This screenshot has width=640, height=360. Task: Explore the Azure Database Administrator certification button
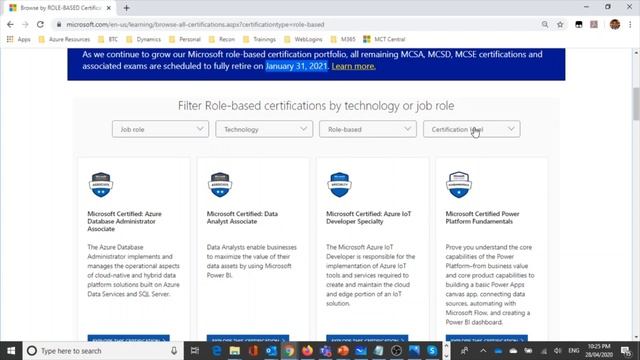(x=129, y=339)
